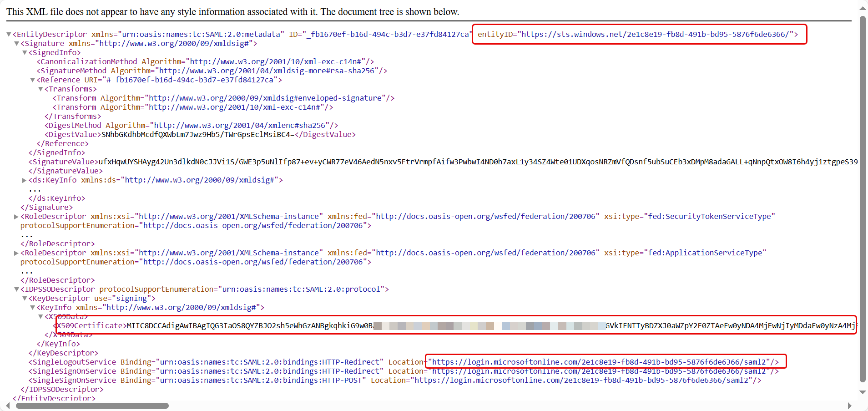This screenshot has height=411, width=868.
Task: Collapse the Transforms element
Action: (x=40, y=89)
